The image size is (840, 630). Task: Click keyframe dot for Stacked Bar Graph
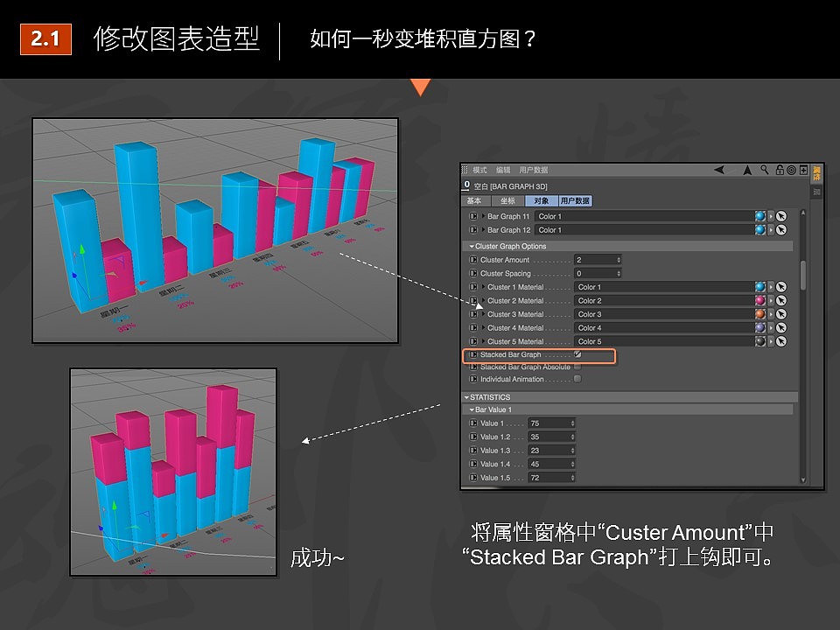click(x=473, y=354)
